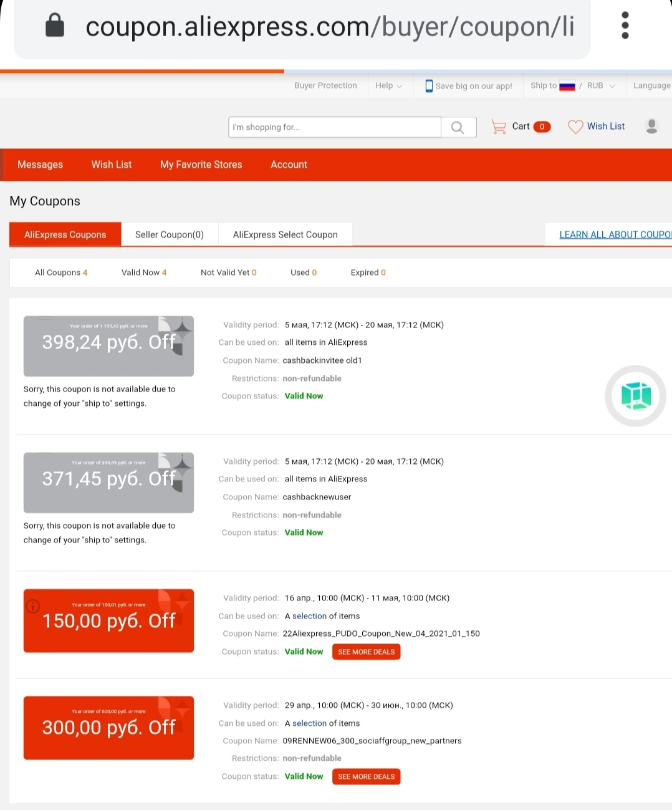Click validity period 16 апр. - 11 мая

click(367, 598)
